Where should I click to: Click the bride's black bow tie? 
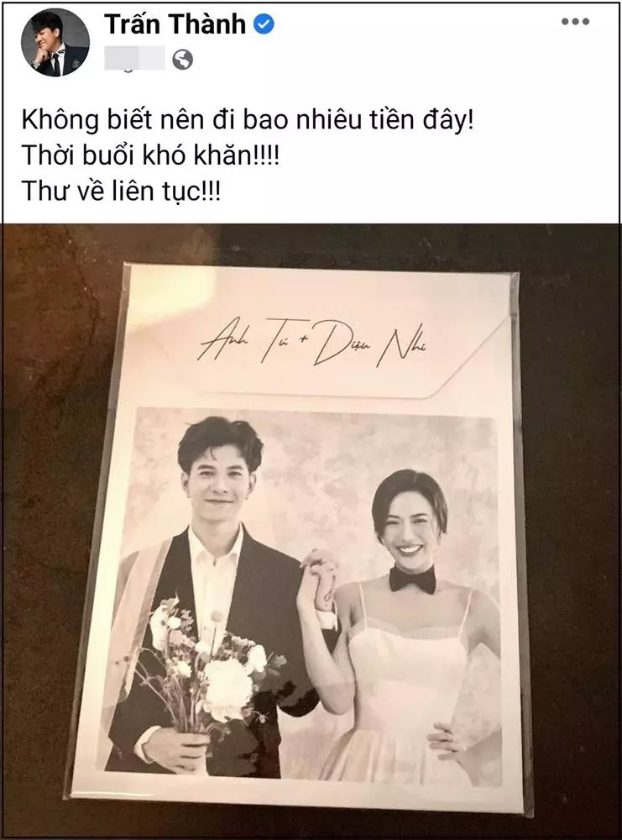[x=412, y=580]
